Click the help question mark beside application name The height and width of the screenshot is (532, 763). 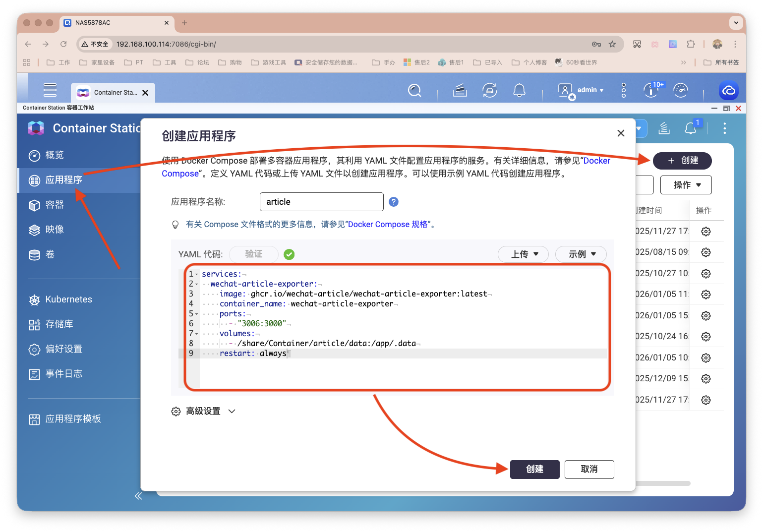(x=393, y=202)
